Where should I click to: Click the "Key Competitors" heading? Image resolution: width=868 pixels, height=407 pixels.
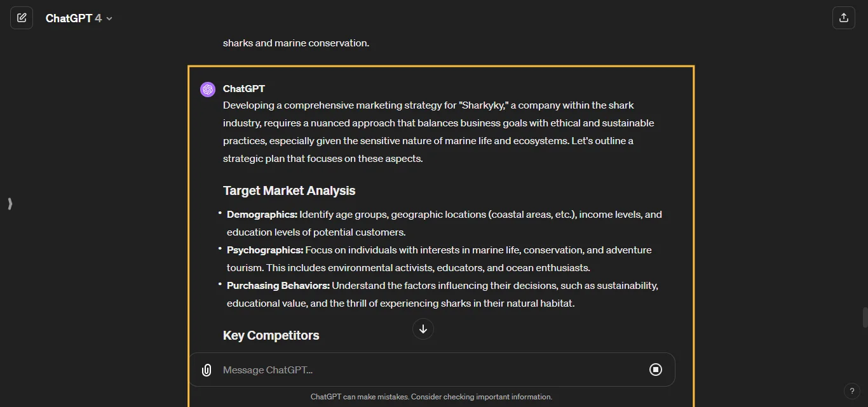point(271,335)
